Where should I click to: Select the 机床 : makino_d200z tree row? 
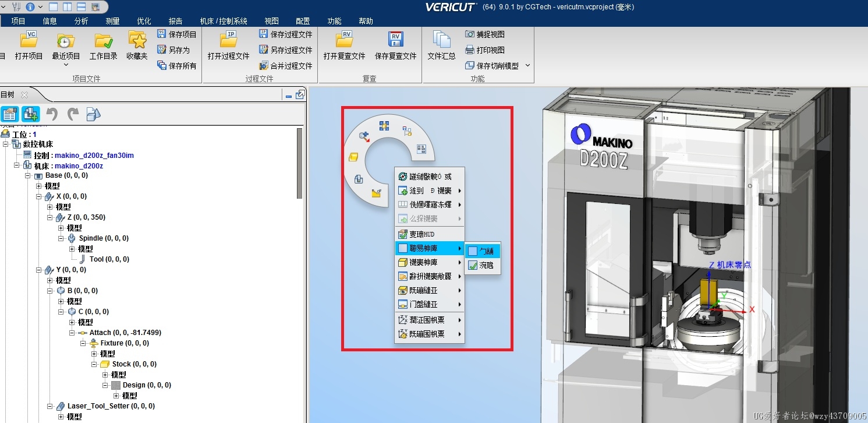click(63, 165)
